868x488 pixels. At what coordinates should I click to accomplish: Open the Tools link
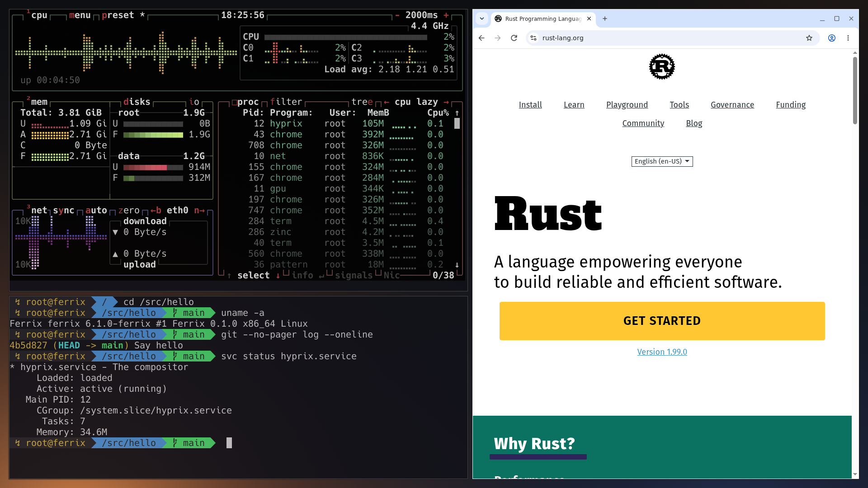pyautogui.click(x=679, y=105)
